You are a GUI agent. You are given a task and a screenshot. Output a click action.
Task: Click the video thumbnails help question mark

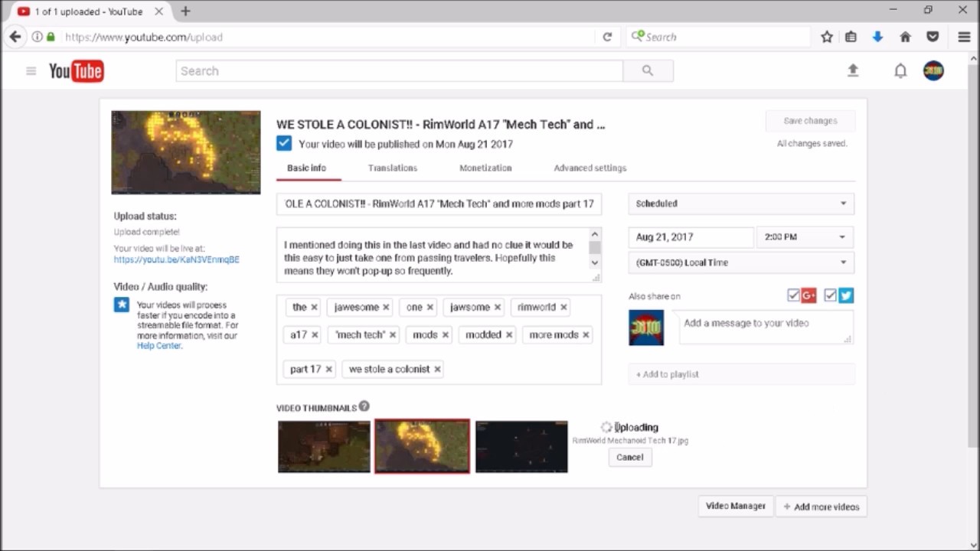click(x=364, y=406)
